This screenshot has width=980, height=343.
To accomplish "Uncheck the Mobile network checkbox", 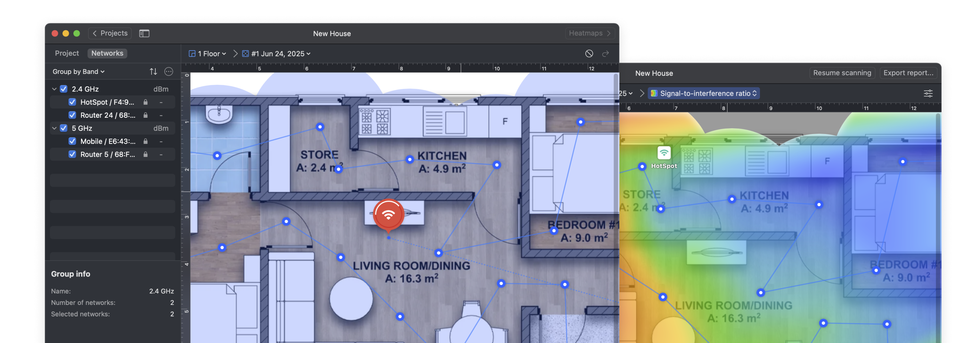I will [x=72, y=141].
